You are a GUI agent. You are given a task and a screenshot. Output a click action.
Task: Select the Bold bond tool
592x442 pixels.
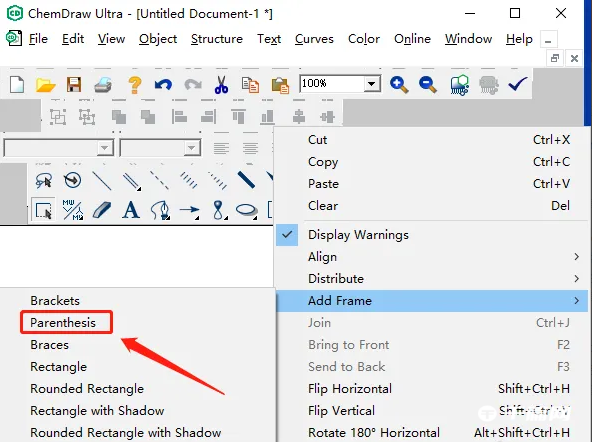(x=246, y=180)
